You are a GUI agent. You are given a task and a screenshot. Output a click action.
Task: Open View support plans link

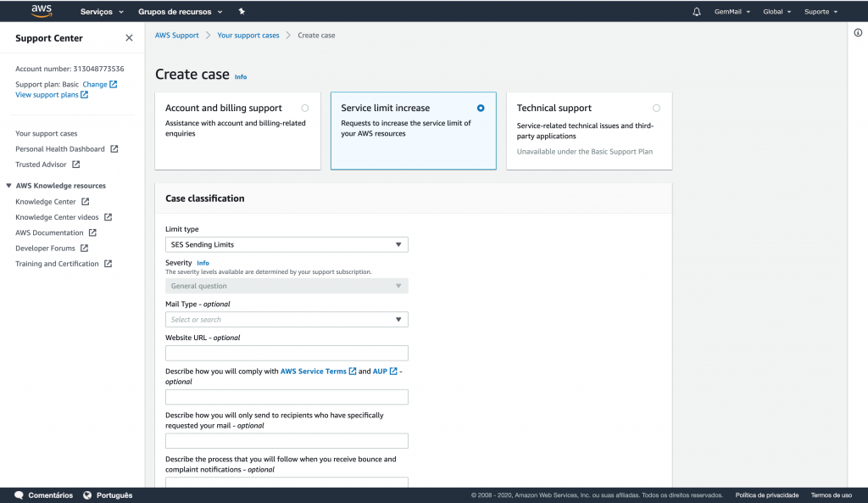pyautogui.click(x=47, y=95)
